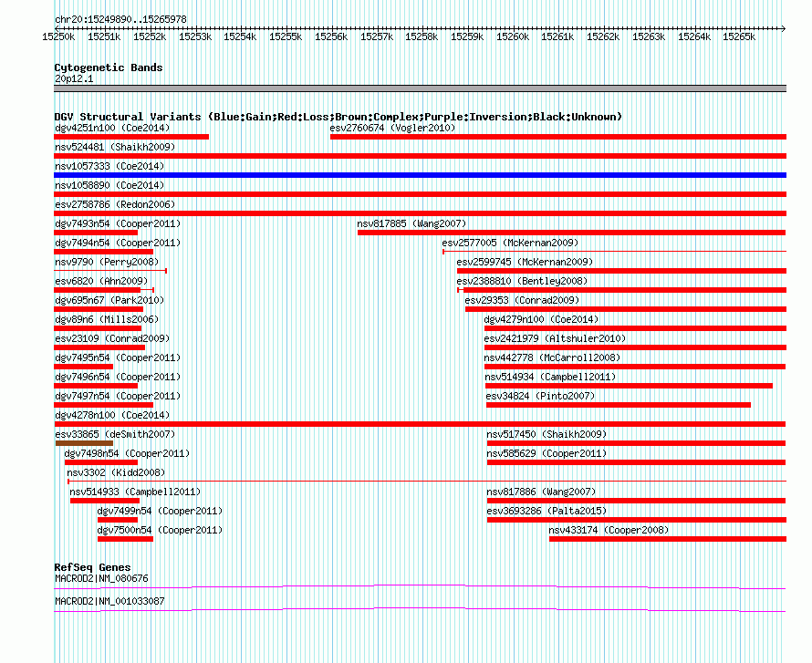Open dgv7500n54 (Cooper2011) variant
The height and width of the screenshot is (663, 812).
[160, 530]
